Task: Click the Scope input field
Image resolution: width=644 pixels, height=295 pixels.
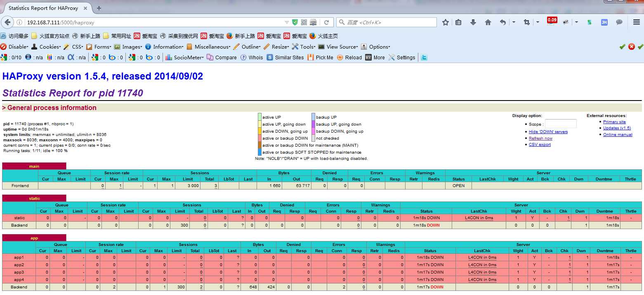Action: pos(561,124)
